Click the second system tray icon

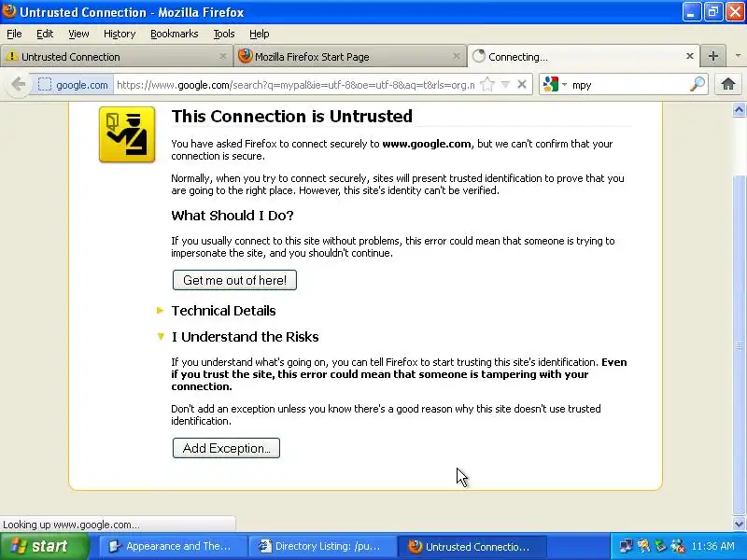(643, 546)
